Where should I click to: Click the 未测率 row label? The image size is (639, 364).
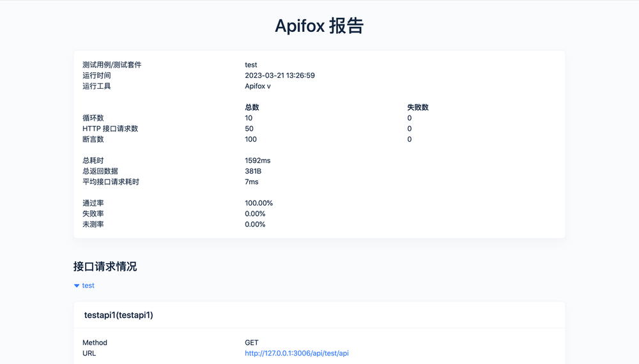coord(93,224)
